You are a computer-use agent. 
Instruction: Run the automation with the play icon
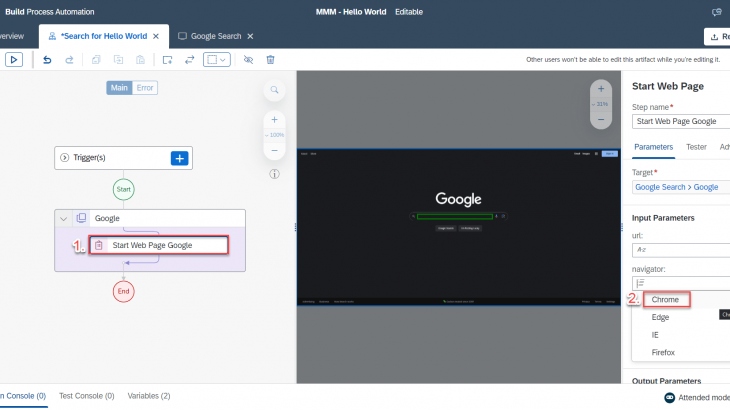tap(14, 60)
